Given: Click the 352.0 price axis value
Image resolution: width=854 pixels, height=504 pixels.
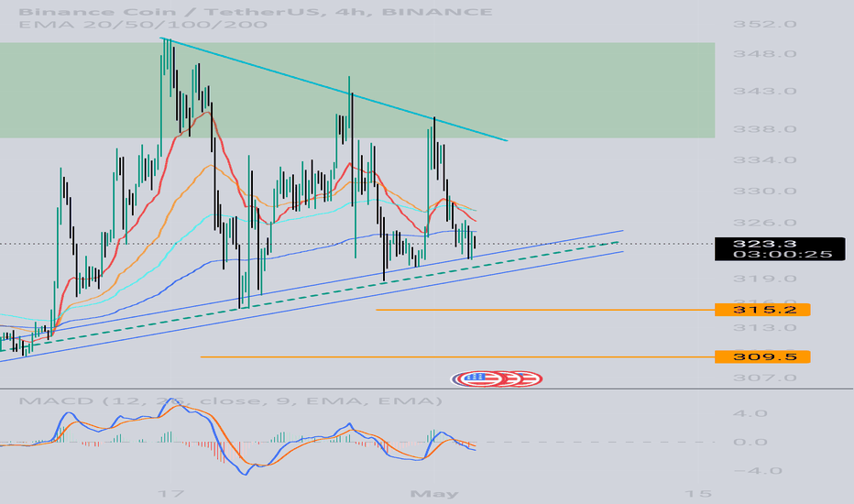Looking at the screenshot, I should click(x=765, y=24).
